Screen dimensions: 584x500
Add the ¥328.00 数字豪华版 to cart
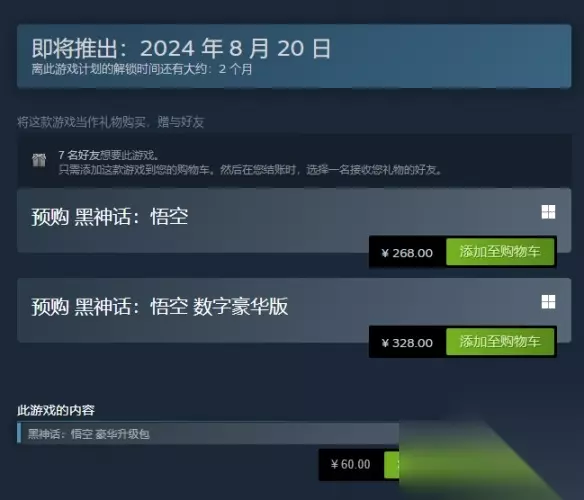point(500,342)
